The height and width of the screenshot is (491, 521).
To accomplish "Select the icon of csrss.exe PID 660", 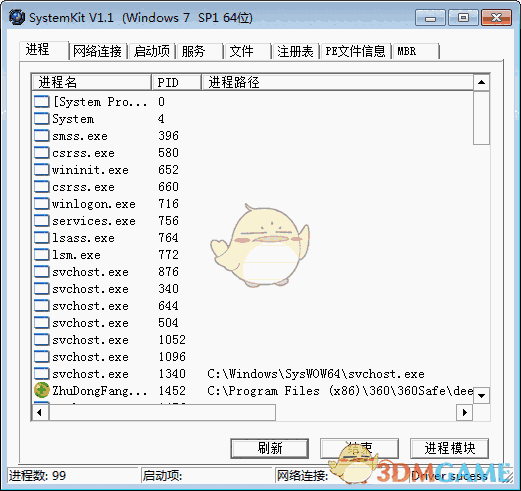I will coord(42,187).
